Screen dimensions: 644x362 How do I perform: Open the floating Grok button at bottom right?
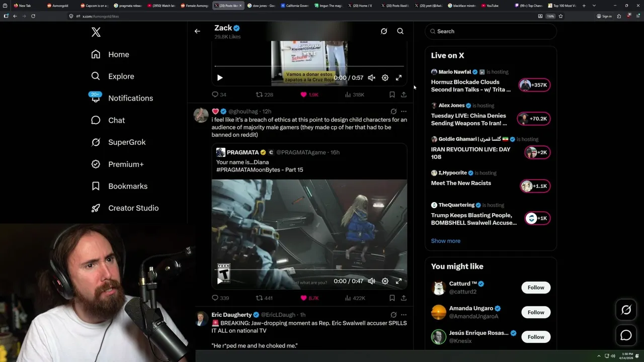626,310
